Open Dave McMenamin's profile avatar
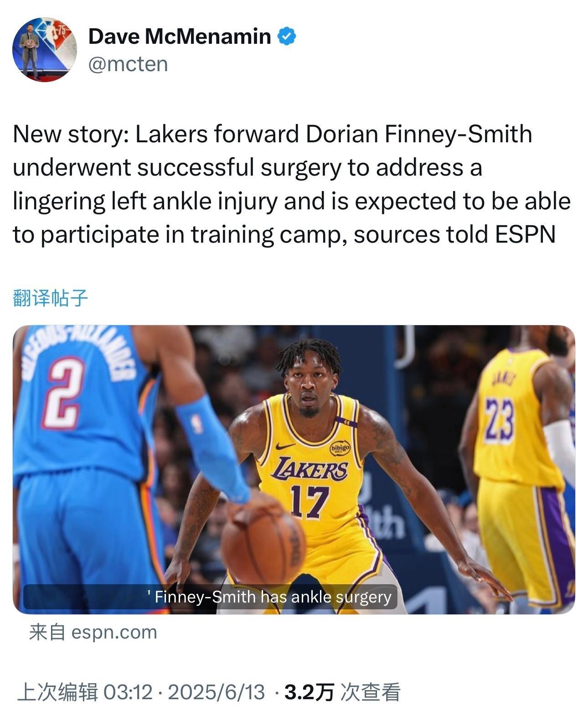 pos(44,50)
